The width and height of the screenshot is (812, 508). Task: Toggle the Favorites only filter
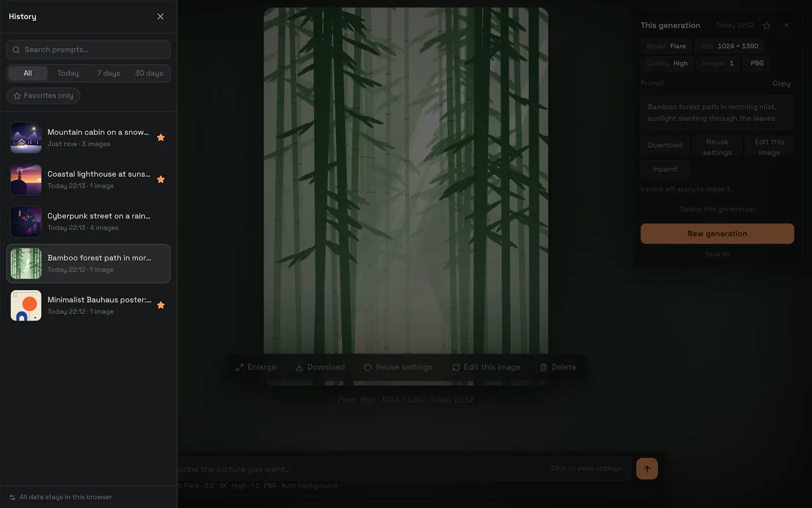43,96
